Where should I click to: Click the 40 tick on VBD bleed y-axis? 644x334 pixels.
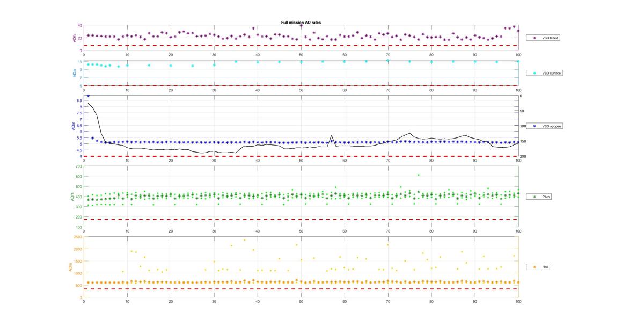(79, 25)
